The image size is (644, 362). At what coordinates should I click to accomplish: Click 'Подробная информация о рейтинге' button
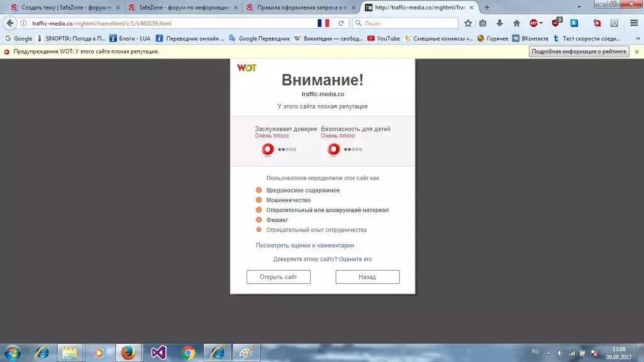coord(579,52)
